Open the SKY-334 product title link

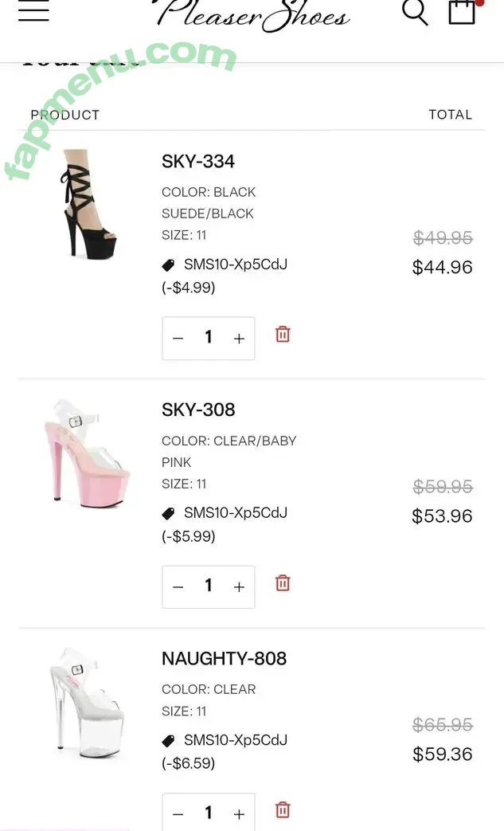pyautogui.click(x=198, y=162)
